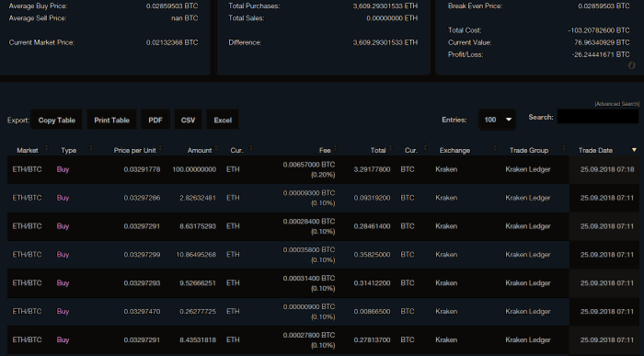The image size is (644, 356).
Task: Focus the Search input field
Action: [598, 117]
